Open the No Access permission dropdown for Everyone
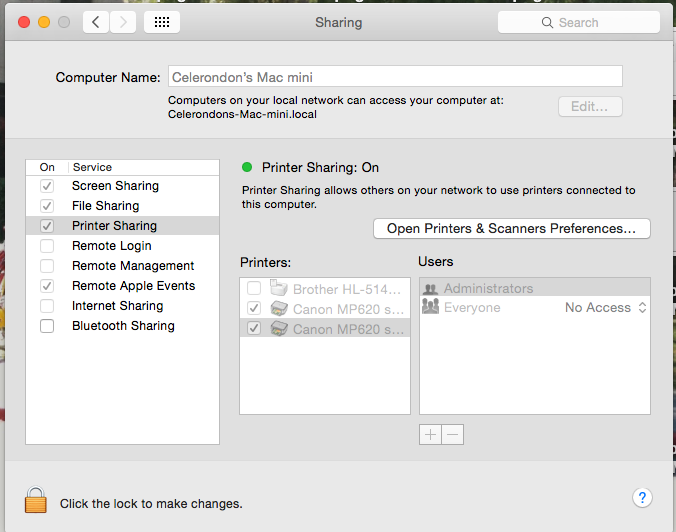This screenshot has height=532, width=676. coord(606,307)
